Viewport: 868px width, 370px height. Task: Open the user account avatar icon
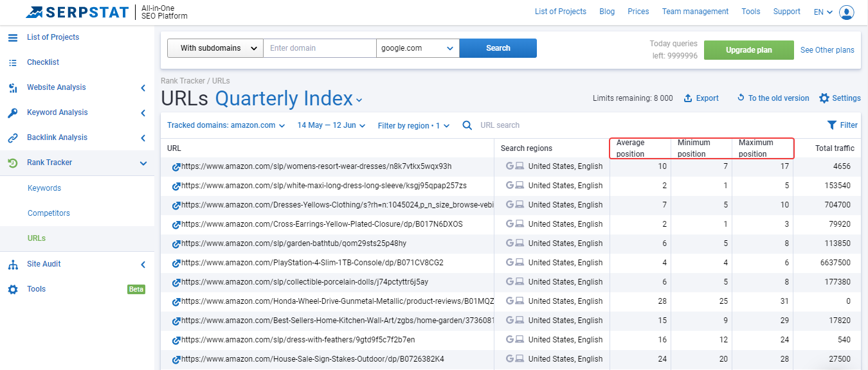[x=847, y=12]
